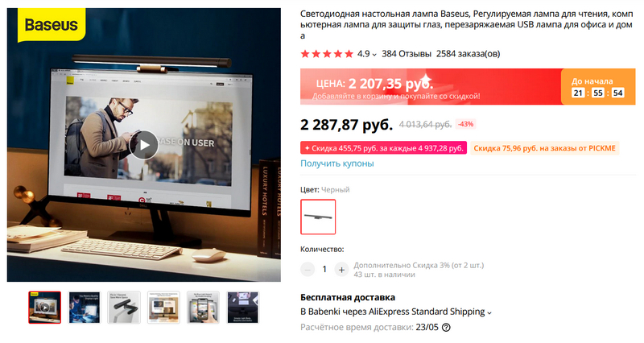Play the product video on main image
This screenshot has width=644, height=343.
144,145
